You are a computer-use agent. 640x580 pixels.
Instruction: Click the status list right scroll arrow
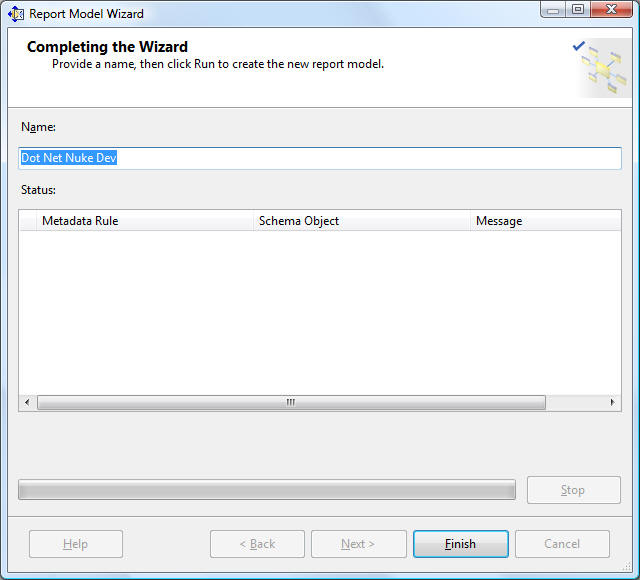click(x=612, y=402)
